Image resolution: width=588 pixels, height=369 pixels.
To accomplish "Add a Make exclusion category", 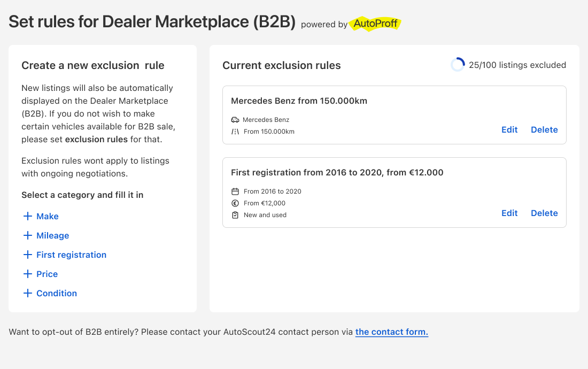I will pos(41,216).
